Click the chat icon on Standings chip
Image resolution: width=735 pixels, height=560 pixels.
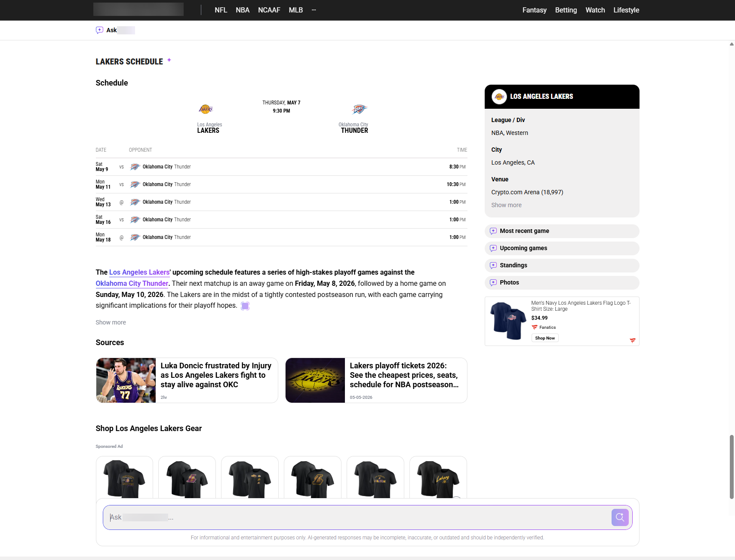[493, 265]
